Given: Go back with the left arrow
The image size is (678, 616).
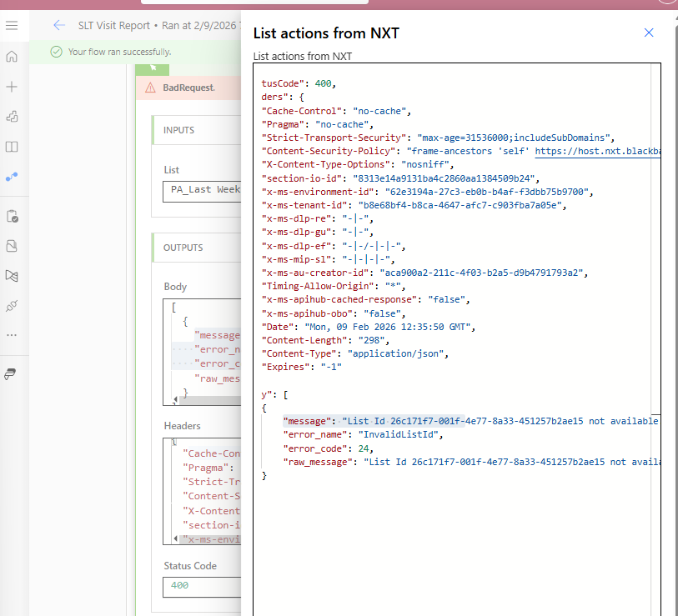Looking at the screenshot, I should (x=59, y=26).
